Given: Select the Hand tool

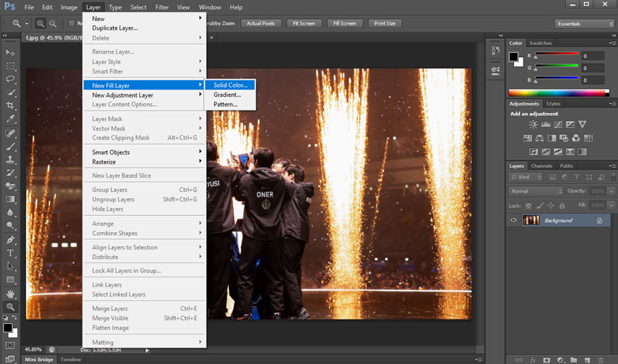Looking at the screenshot, I should click(x=11, y=293).
